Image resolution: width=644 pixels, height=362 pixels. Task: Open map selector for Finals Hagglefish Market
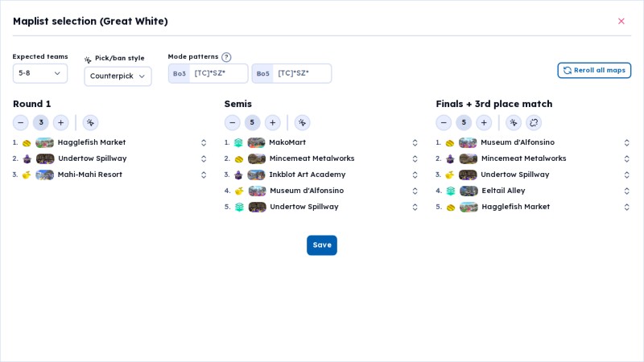pyautogui.click(x=626, y=207)
